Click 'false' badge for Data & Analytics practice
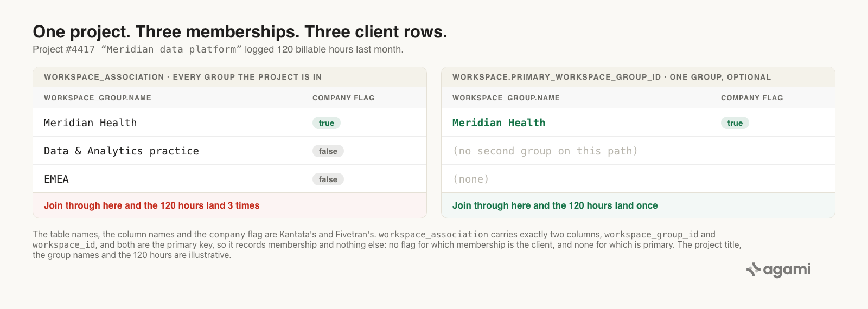Viewport: 868px width, 309px height. click(328, 151)
